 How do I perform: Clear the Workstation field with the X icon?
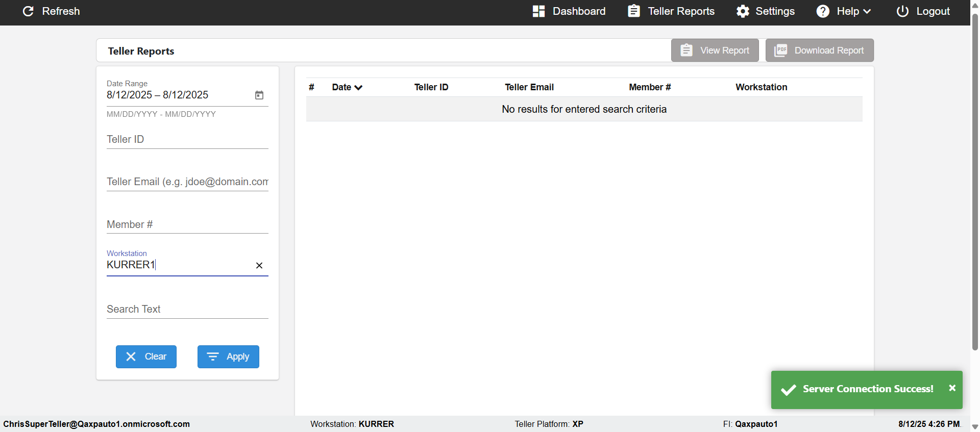coord(259,265)
